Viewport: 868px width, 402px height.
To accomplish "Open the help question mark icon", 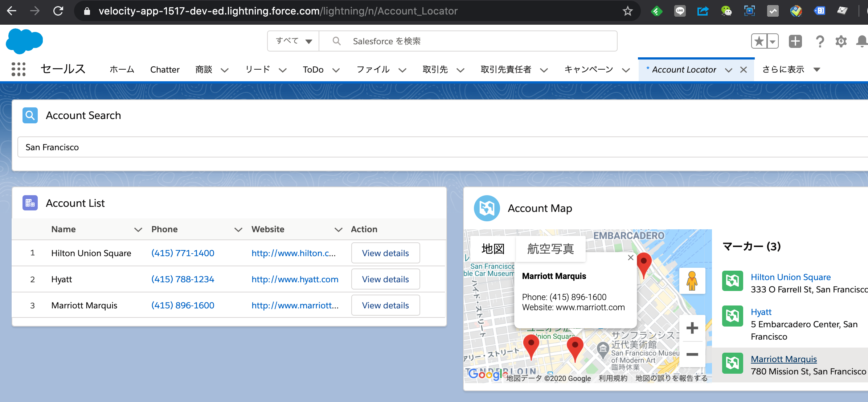I will tap(820, 41).
